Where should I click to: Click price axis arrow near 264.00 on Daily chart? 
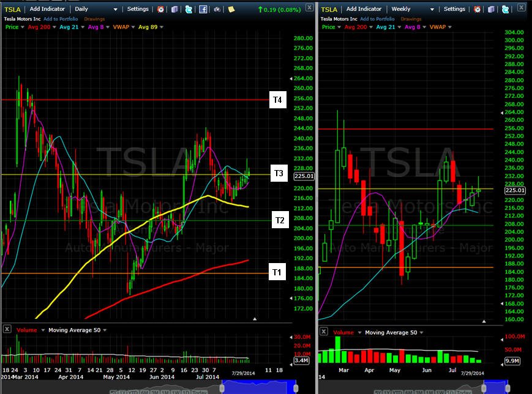click(x=291, y=78)
